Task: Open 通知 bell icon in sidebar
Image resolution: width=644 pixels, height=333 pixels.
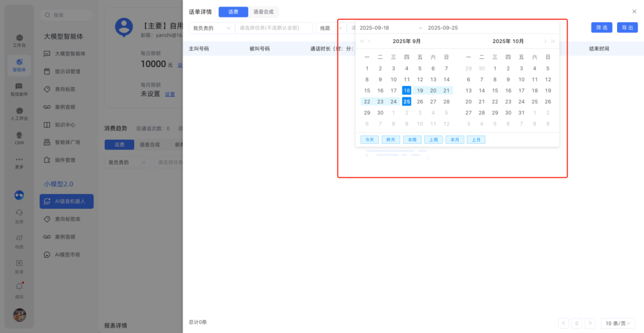Action: click(x=20, y=289)
